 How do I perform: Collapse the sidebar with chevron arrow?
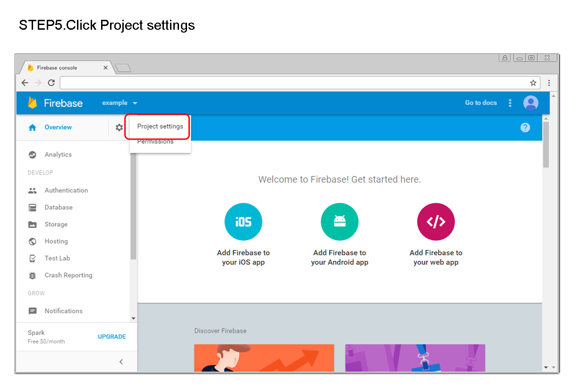[x=121, y=362]
